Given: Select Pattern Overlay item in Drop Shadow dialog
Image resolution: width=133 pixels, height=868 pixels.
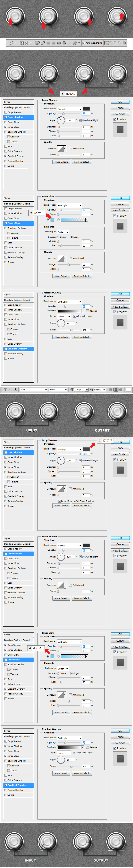Looking at the screenshot, I should click(x=16, y=501).
